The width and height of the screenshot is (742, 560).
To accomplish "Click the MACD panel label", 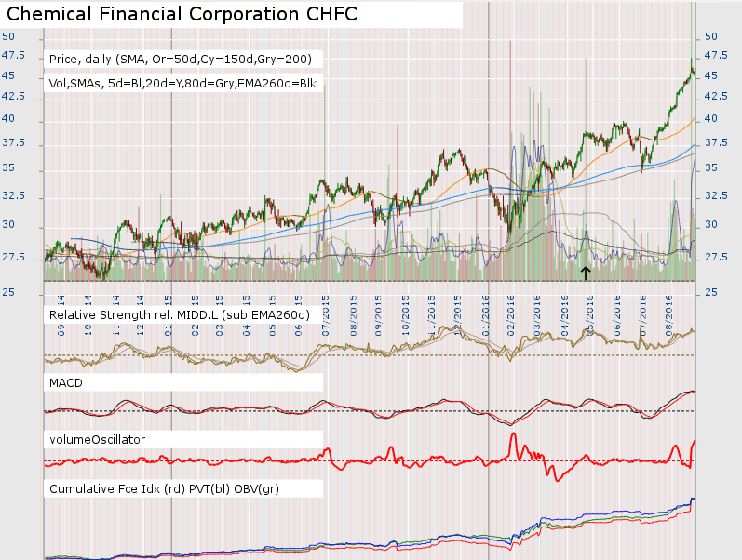I will click(66, 382).
